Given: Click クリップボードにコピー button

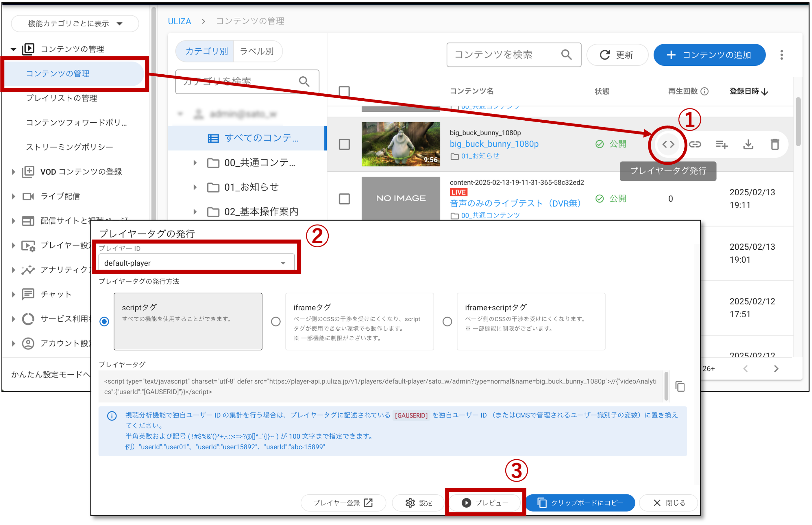Looking at the screenshot, I should click(x=580, y=503).
